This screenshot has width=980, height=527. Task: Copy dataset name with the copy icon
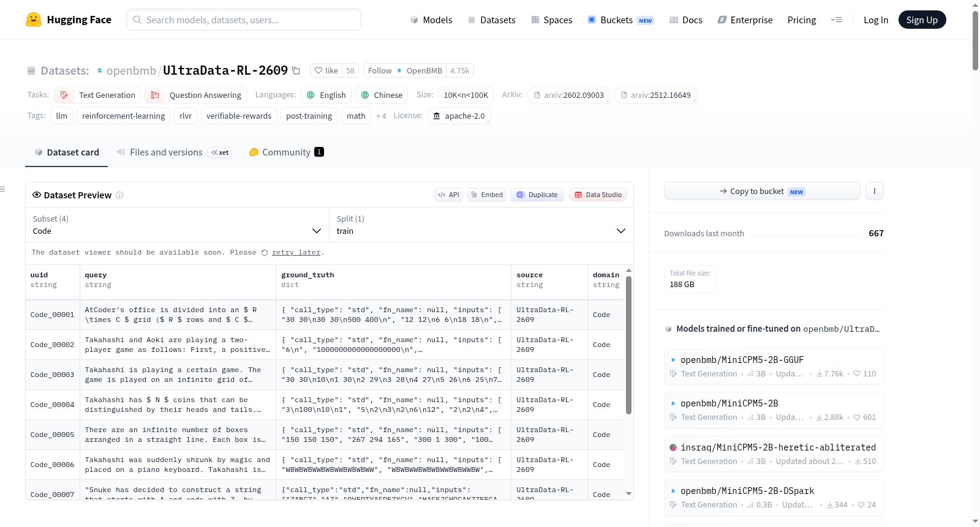296,70
